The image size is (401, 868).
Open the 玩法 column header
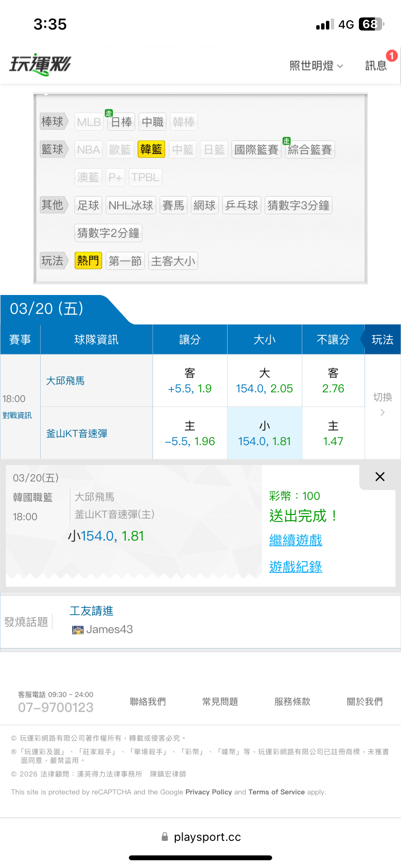point(382,340)
